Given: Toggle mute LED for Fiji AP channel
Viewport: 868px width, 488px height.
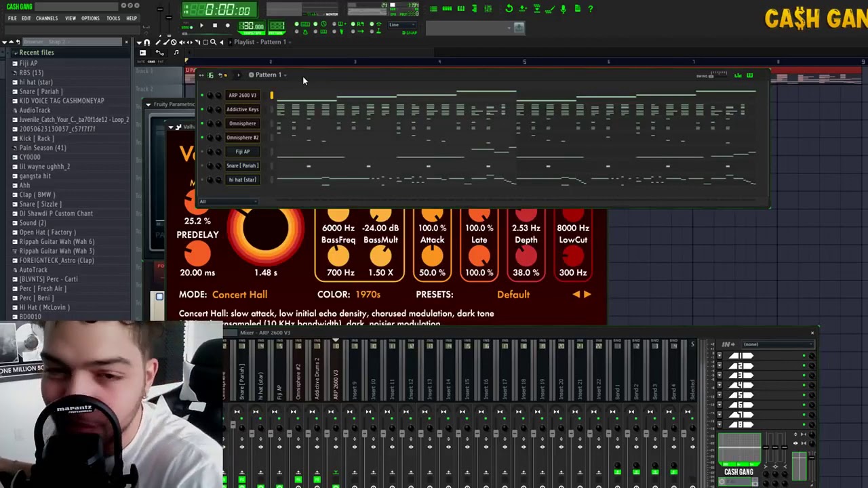Looking at the screenshot, I should pyautogui.click(x=201, y=152).
